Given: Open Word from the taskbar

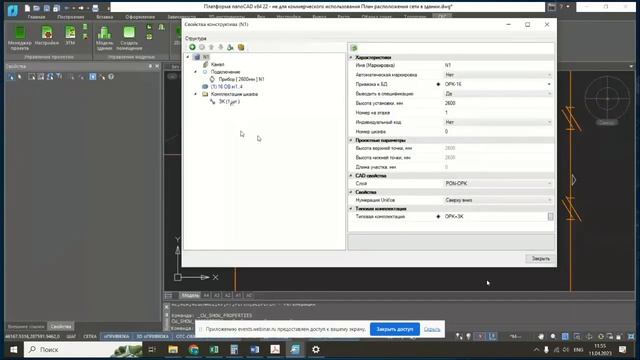Looking at the screenshot, I should (255, 349).
